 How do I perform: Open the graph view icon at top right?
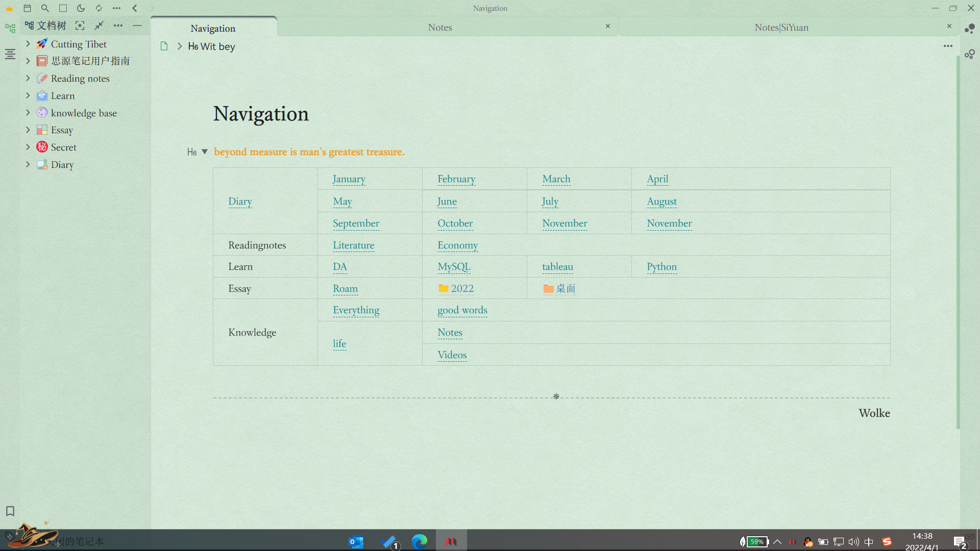970,29
